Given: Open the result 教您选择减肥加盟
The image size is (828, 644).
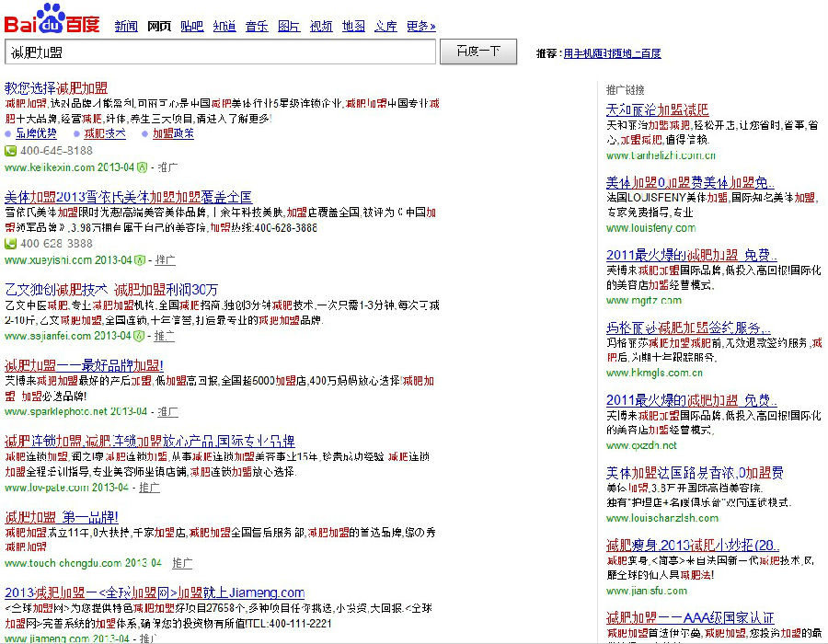Looking at the screenshot, I should pyautogui.click(x=56, y=88).
